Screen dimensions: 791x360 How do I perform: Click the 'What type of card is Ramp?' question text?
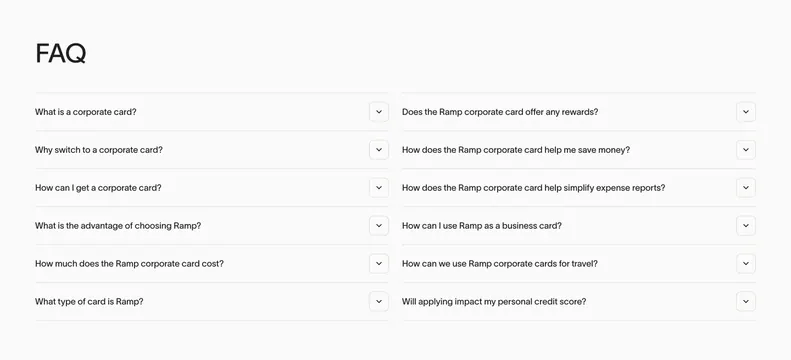89,302
